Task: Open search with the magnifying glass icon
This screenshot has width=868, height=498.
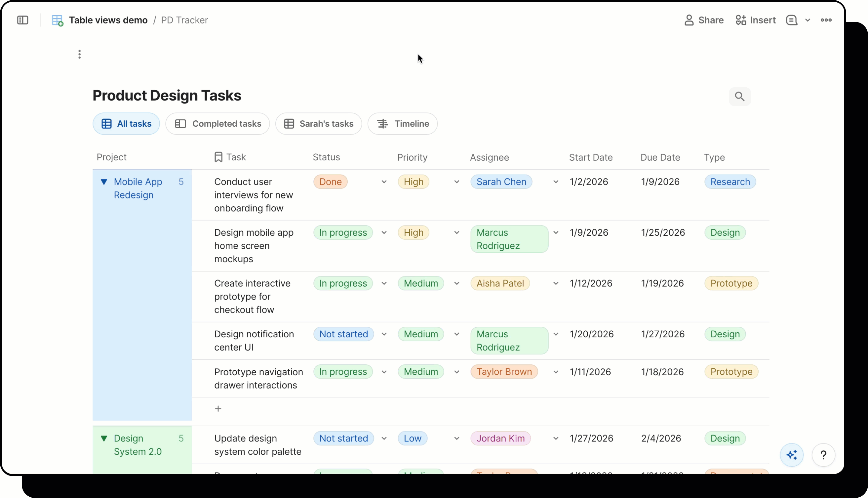Action: click(x=739, y=97)
